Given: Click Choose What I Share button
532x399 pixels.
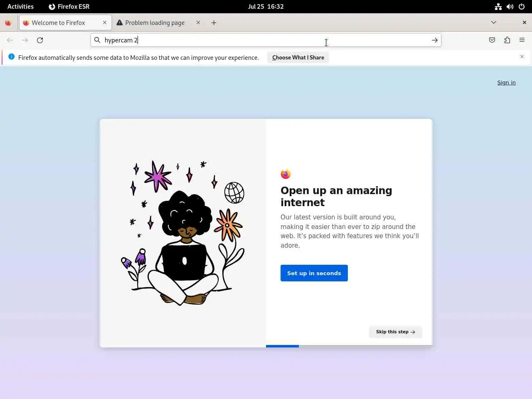Looking at the screenshot, I should 298,57.
